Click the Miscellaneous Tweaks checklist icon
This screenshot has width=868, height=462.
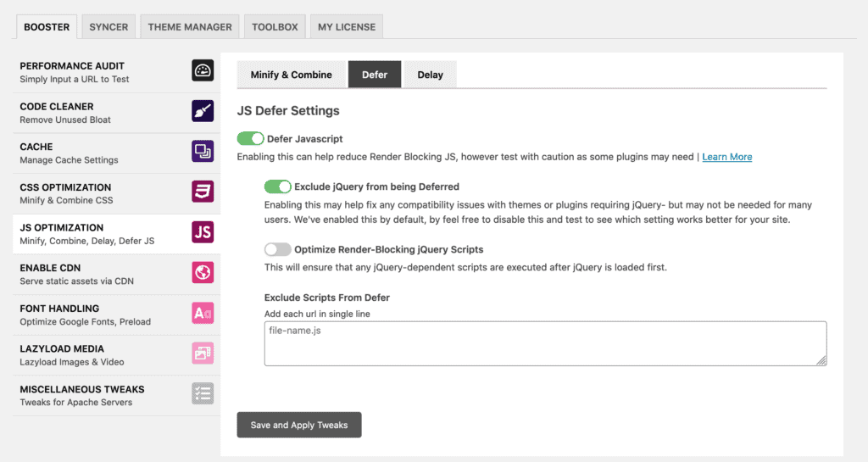coord(203,393)
